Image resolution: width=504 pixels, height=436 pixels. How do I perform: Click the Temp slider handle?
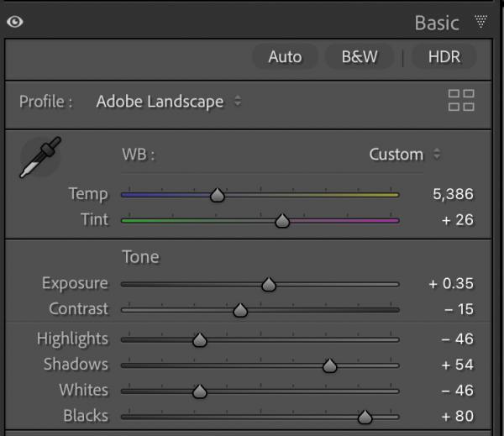[x=218, y=195]
